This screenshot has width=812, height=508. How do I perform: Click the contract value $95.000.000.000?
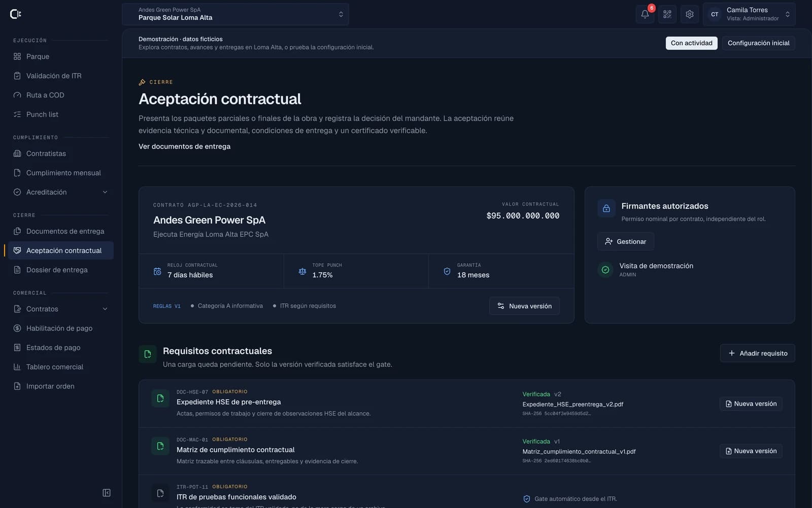pos(523,216)
